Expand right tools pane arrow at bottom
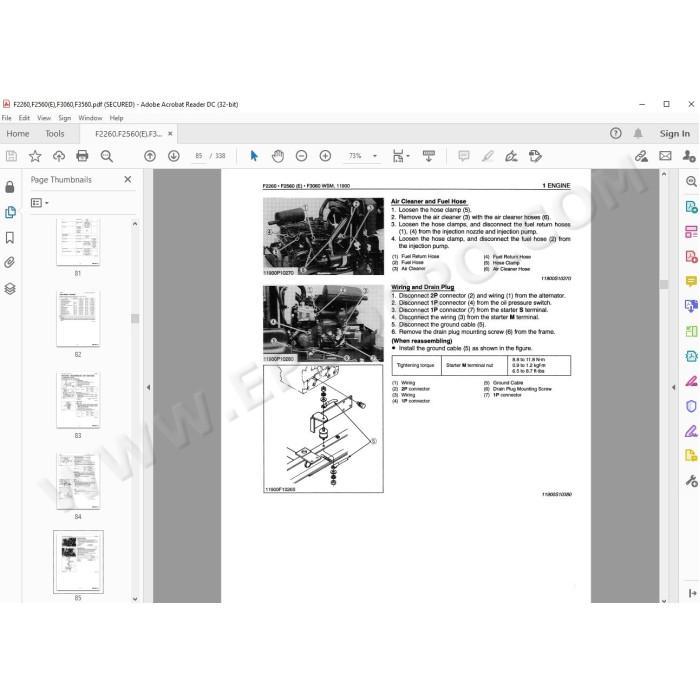This screenshot has height=700, width=700. [x=692, y=593]
